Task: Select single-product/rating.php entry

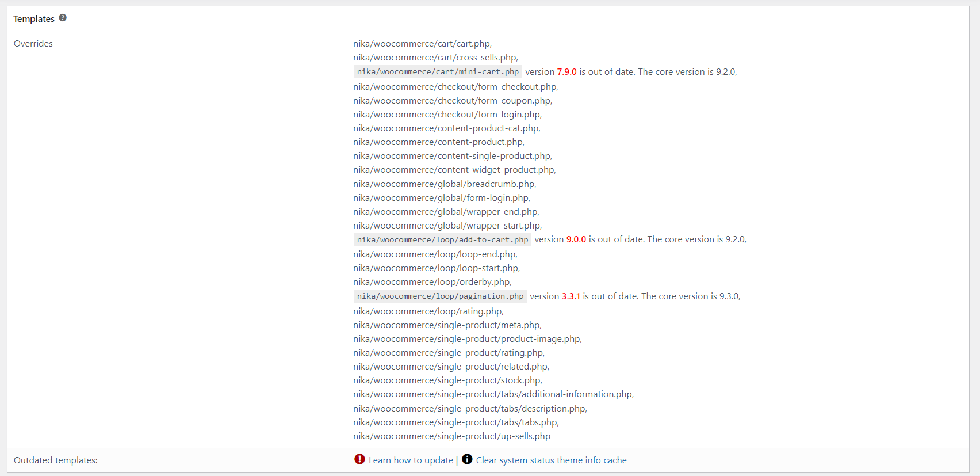Action: 449,353
